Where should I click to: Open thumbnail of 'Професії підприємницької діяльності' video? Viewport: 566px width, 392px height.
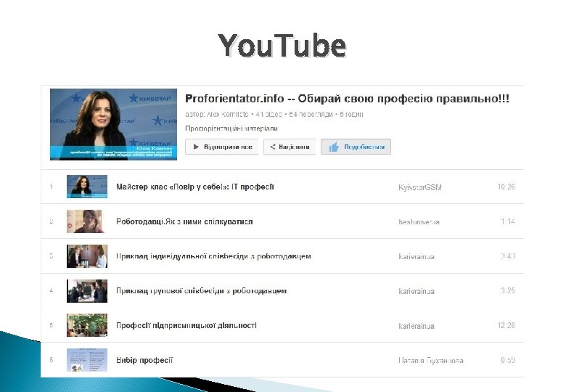tap(87, 325)
